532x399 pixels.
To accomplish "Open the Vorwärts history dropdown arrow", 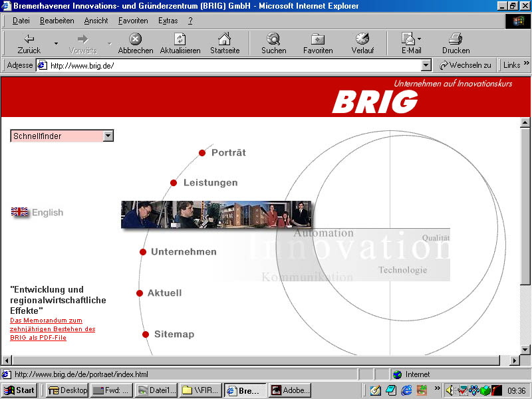I will (110, 43).
